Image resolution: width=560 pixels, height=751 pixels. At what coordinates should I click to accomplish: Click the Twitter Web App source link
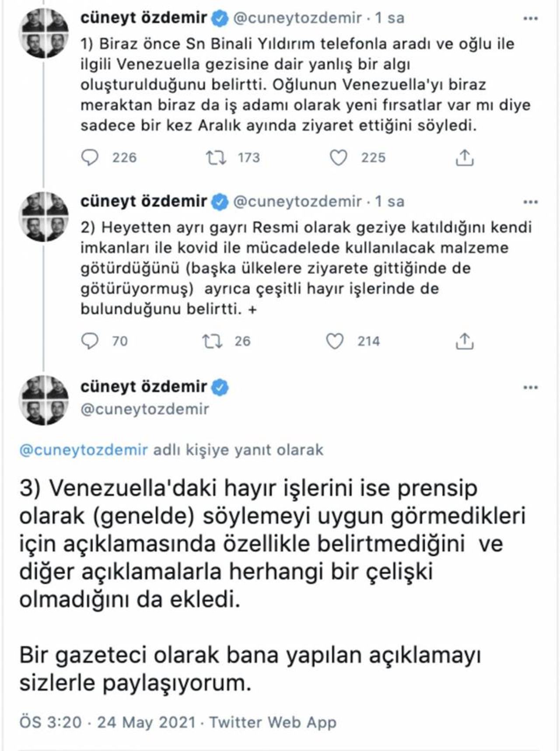point(273,722)
